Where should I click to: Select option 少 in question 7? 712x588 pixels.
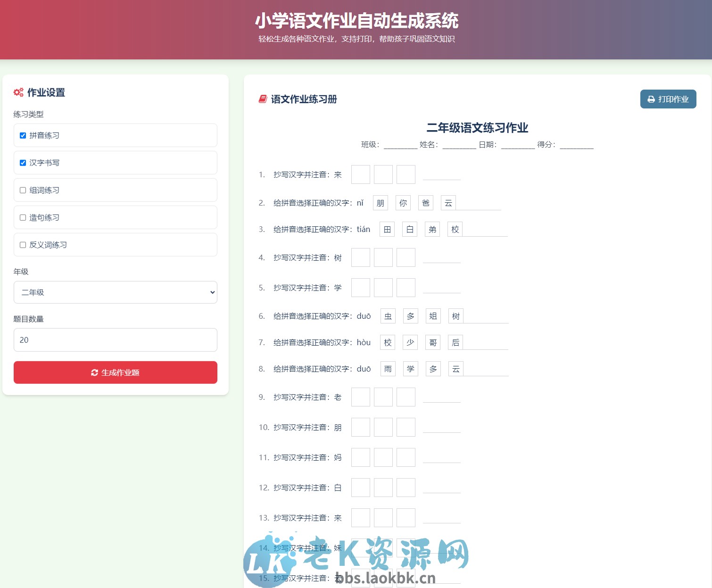click(x=410, y=342)
